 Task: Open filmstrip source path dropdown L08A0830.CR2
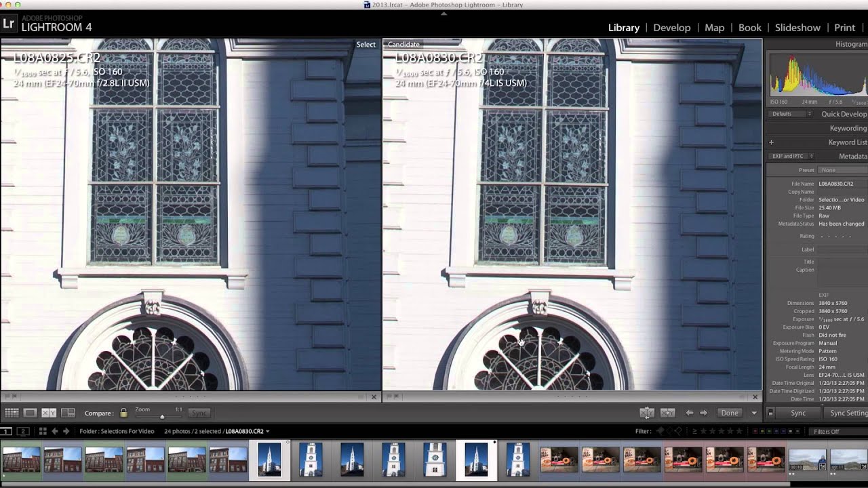pyautogui.click(x=248, y=431)
